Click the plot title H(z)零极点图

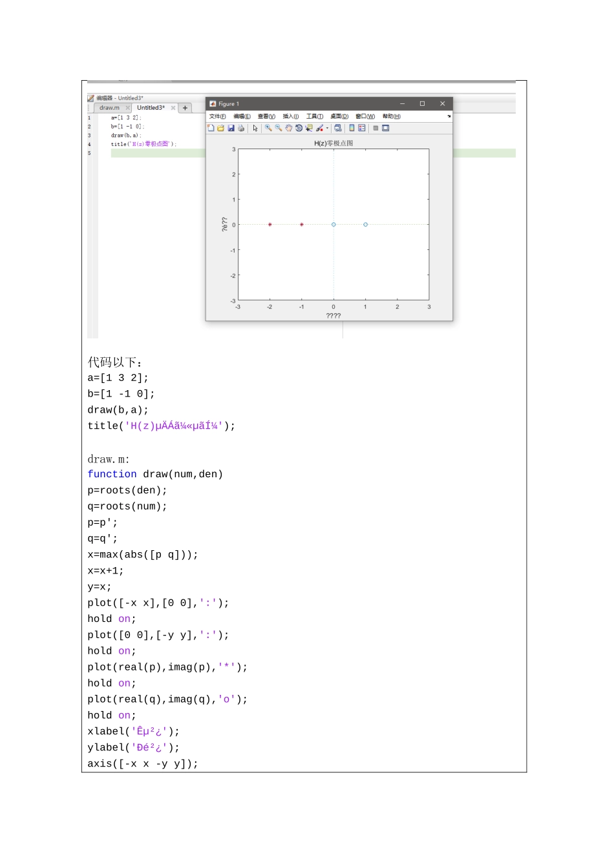pyautogui.click(x=333, y=143)
